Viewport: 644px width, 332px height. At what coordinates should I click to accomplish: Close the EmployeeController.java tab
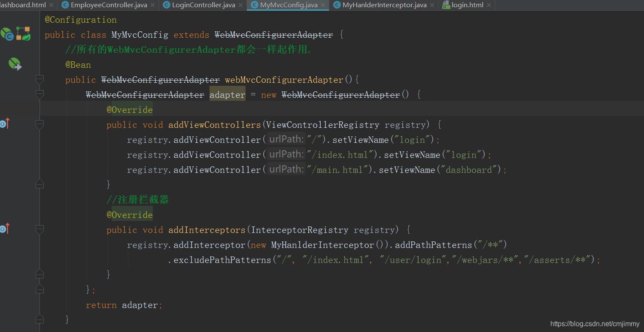(153, 6)
